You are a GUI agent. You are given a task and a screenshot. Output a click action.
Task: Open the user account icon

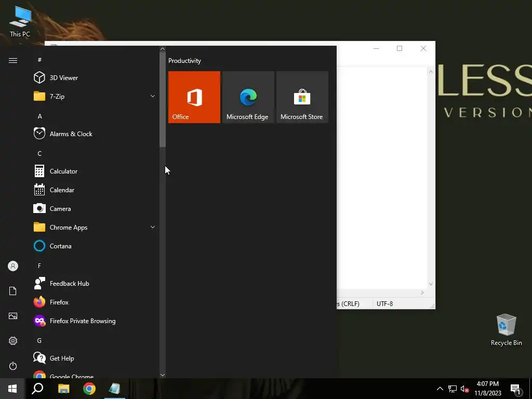(13, 266)
